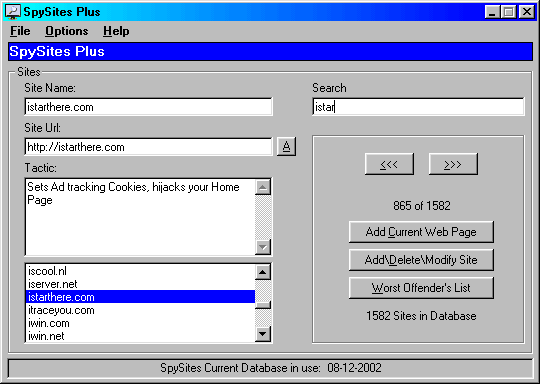The width and height of the screenshot is (540, 384).
Task: Click the 'A' button beside Site Url
Action: coord(286,147)
